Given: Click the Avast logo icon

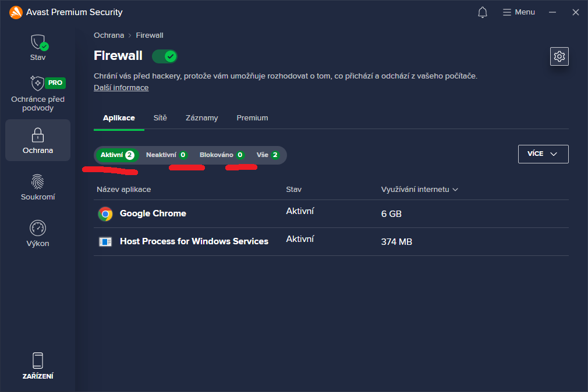Looking at the screenshot, I should [x=16, y=12].
